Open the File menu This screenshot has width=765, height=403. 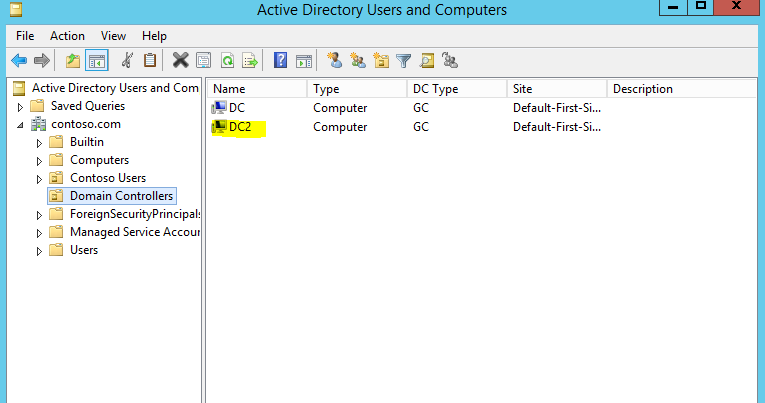25,36
